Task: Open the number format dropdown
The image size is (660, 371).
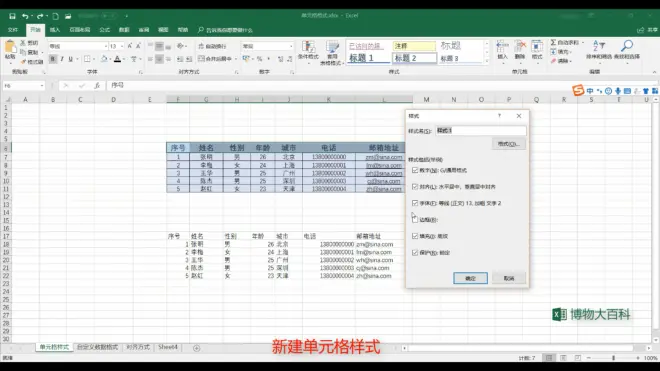Action: pyautogui.click(x=291, y=46)
